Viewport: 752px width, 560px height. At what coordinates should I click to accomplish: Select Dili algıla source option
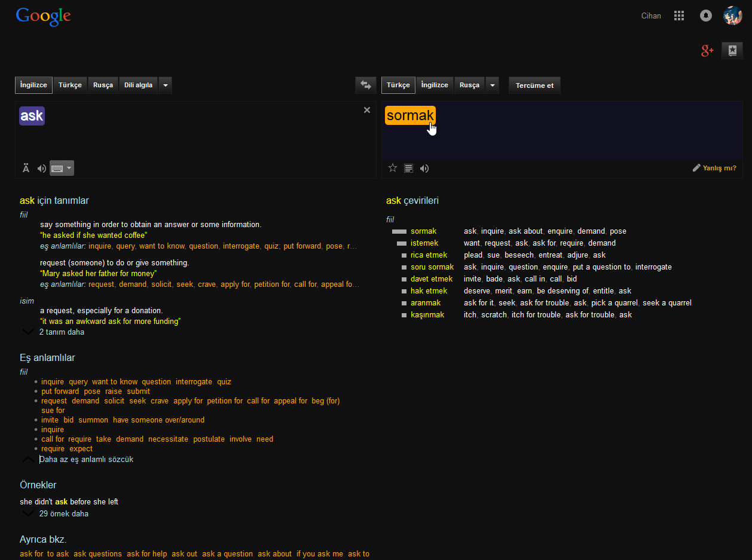pyautogui.click(x=138, y=85)
